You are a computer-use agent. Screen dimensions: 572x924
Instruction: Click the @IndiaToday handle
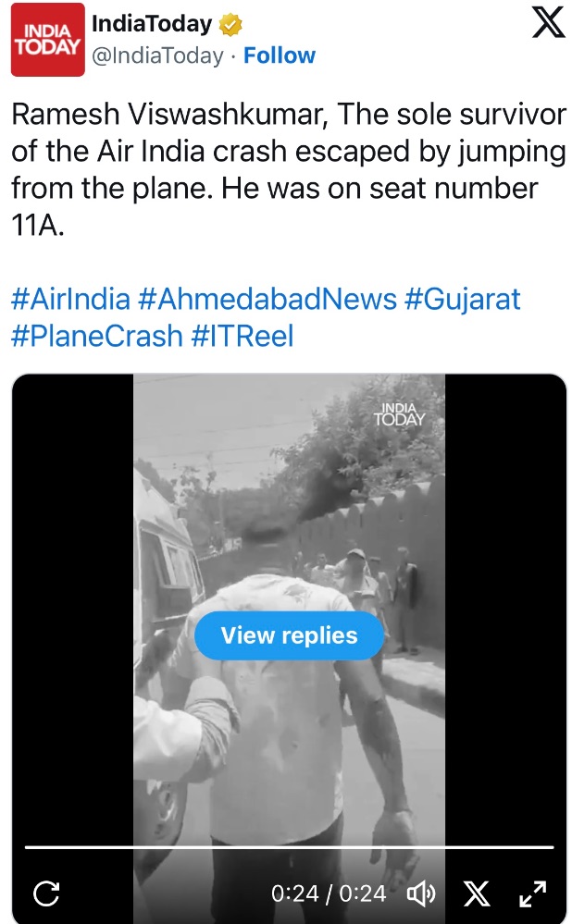tap(156, 55)
